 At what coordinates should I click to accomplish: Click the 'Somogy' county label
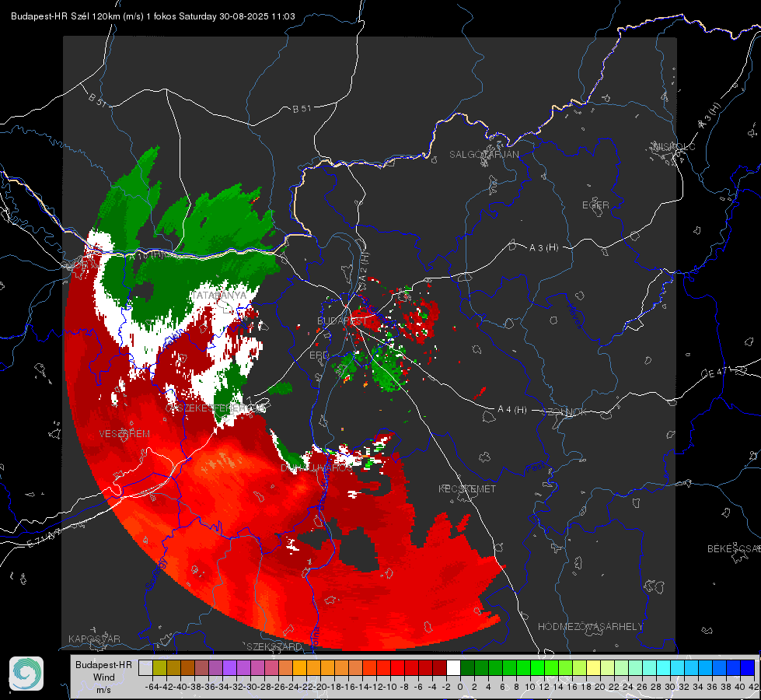pos(155,574)
